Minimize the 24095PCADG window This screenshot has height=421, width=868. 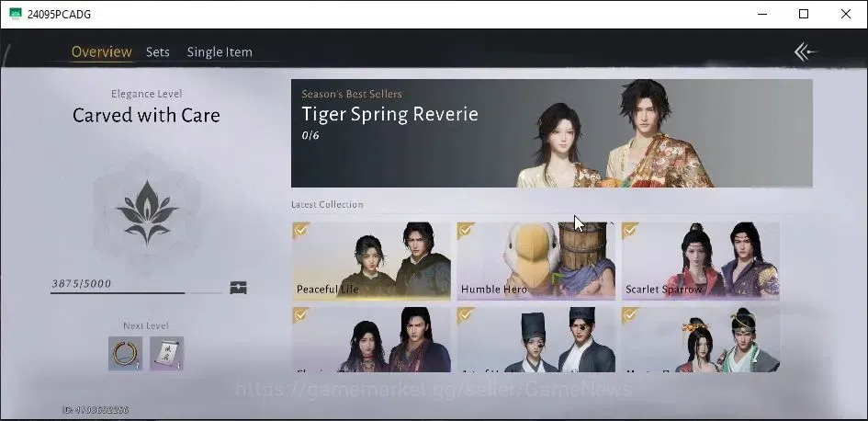(x=762, y=14)
